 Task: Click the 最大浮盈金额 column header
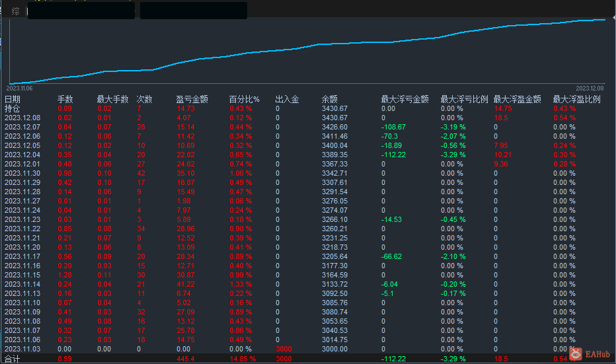(518, 99)
